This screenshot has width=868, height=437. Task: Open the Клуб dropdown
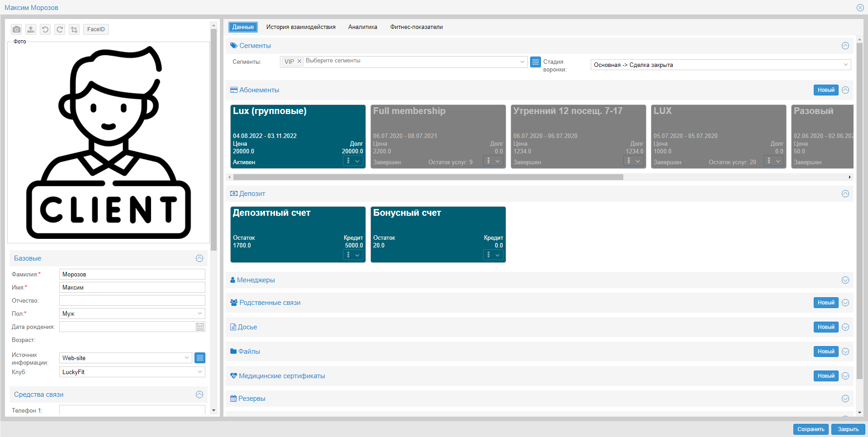pyautogui.click(x=132, y=372)
